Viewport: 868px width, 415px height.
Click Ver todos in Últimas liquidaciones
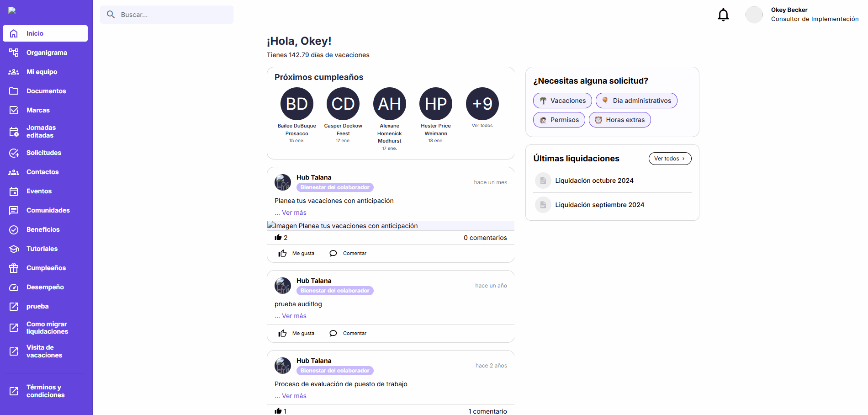[x=670, y=159]
